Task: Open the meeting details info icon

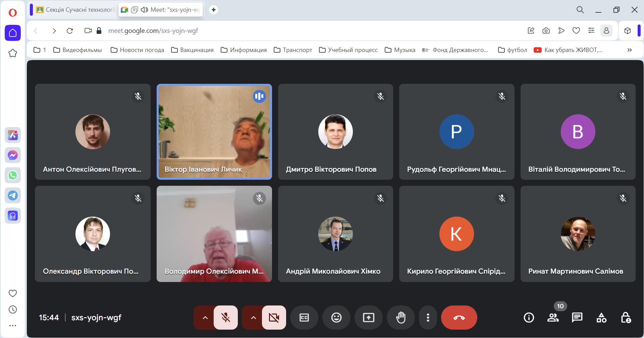Action: click(529, 318)
